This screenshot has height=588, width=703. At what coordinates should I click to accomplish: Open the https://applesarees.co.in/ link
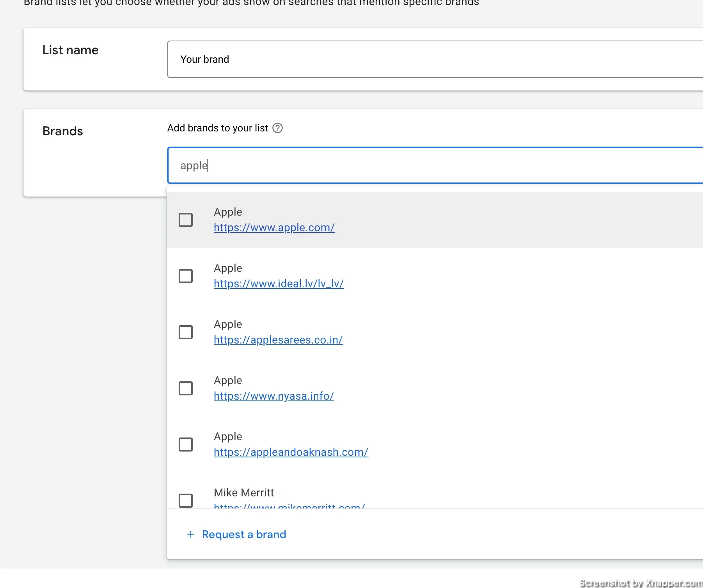(x=278, y=340)
